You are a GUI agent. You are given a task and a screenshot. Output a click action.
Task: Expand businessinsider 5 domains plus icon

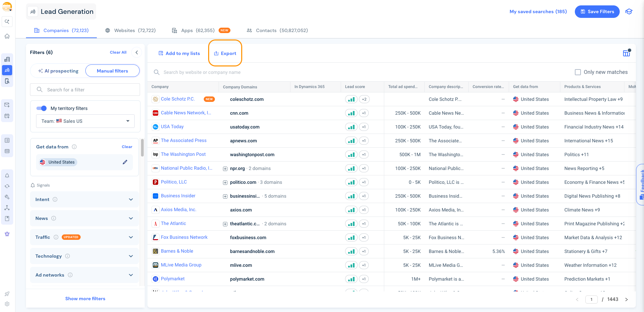(225, 196)
